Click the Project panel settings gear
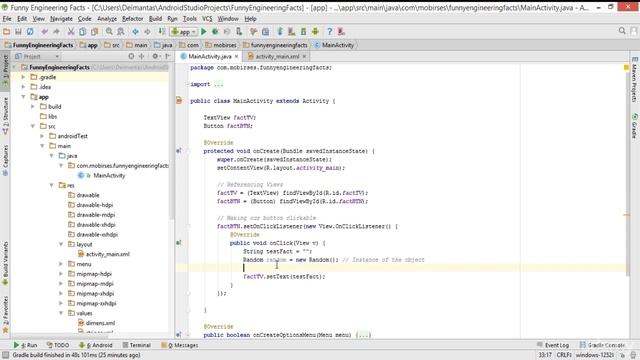 [x=155, y=56]
